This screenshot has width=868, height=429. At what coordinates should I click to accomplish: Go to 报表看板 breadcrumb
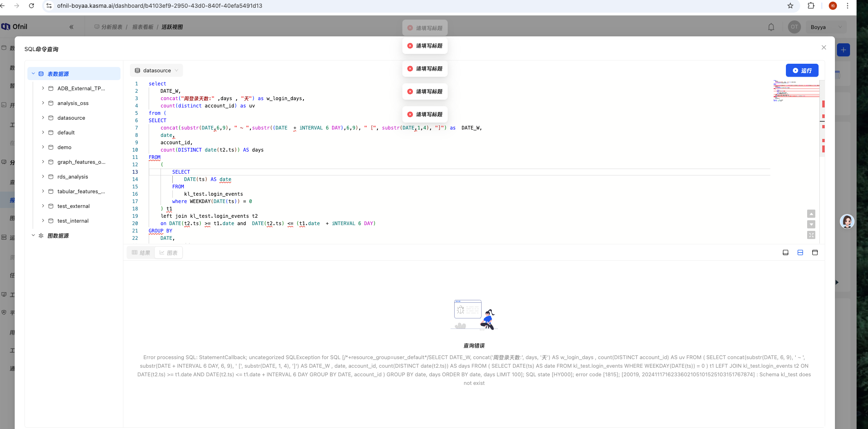[143, 27]
